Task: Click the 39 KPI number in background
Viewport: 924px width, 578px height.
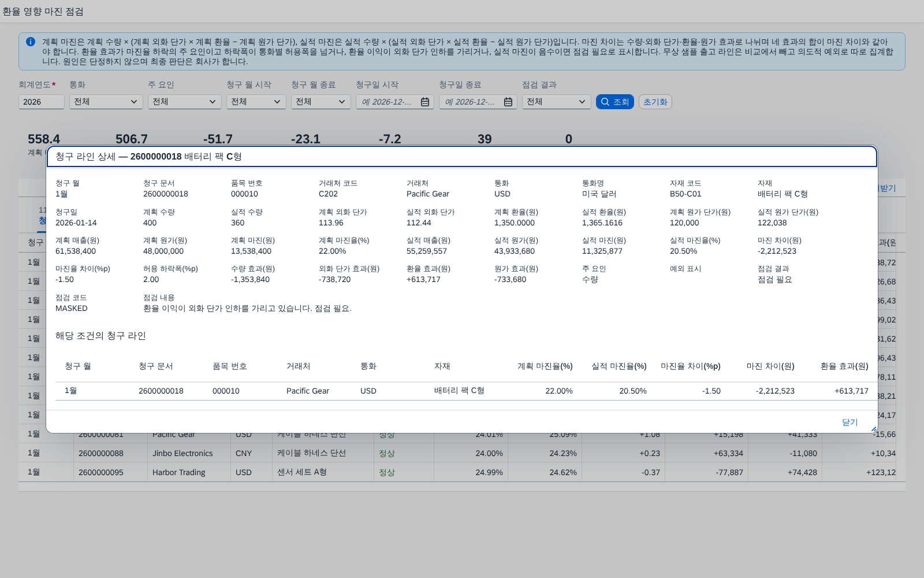Action: pyautogui.click(x=485, y=139)
